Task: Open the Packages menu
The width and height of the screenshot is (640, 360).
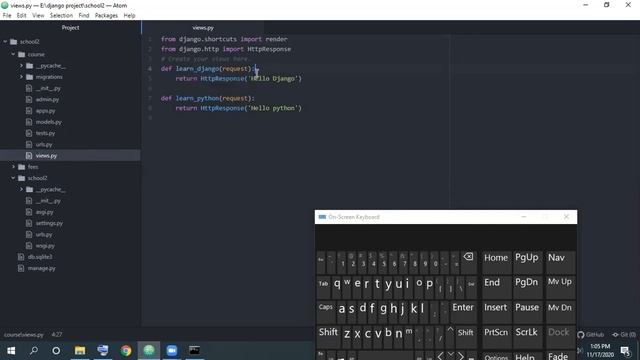Action: [x=106, y=16]
